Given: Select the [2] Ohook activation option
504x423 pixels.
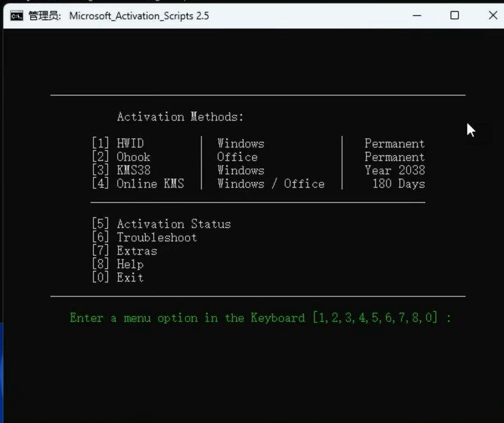Looking at the screenshot, I should pos(121,157).
